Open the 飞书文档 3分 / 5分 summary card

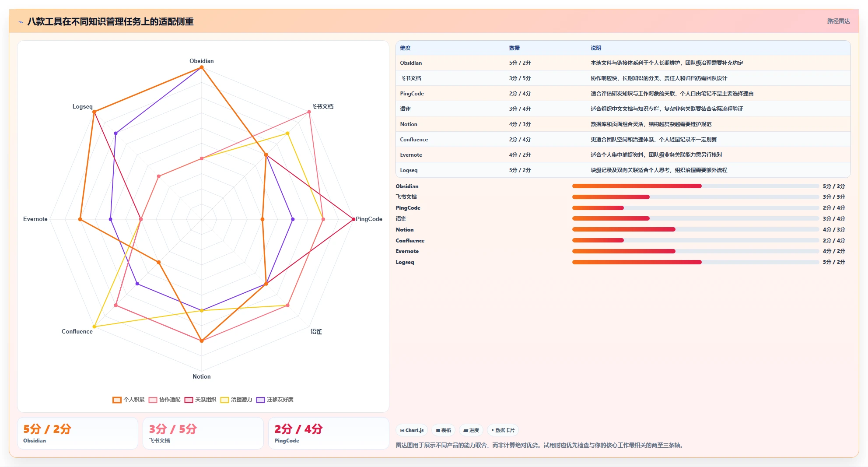tap(203, 433)
